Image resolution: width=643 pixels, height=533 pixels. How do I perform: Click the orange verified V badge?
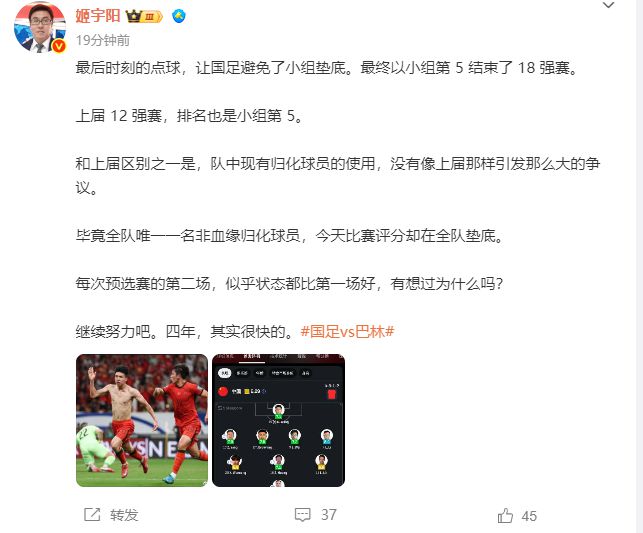(x=59, y=46)
